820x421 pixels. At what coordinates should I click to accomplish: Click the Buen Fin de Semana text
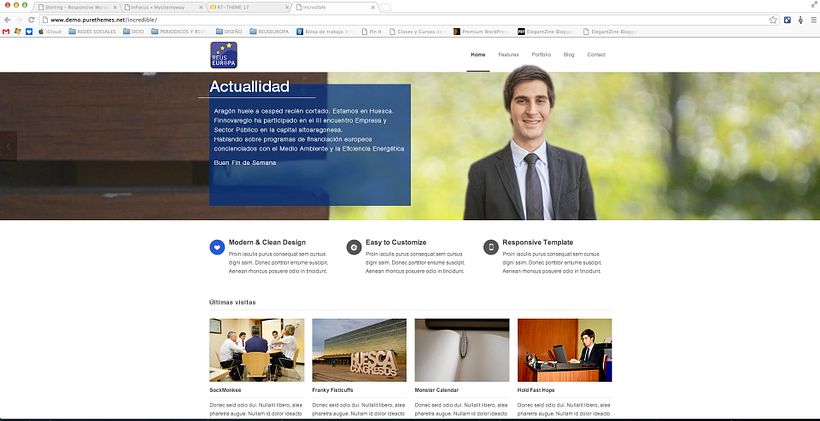tap(245, 163)
